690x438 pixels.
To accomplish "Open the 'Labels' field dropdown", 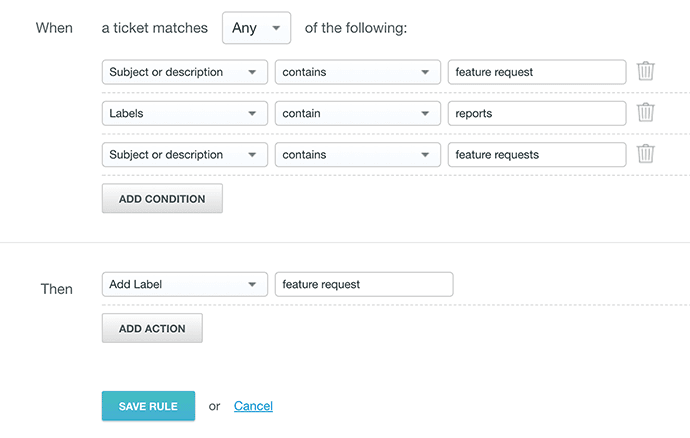I will point(185,113).
